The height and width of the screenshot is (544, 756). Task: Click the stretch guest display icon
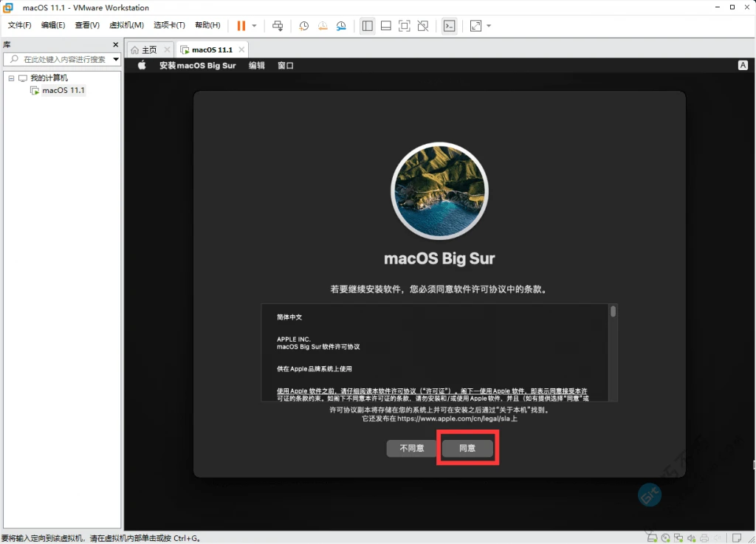pyautogui.click(x=476, y=26)
